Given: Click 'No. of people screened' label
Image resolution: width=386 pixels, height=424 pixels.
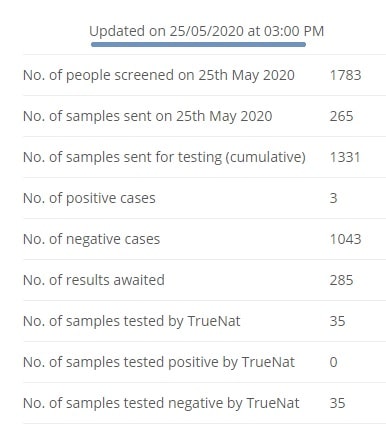Looking at the screenshot, I should 159,75.
